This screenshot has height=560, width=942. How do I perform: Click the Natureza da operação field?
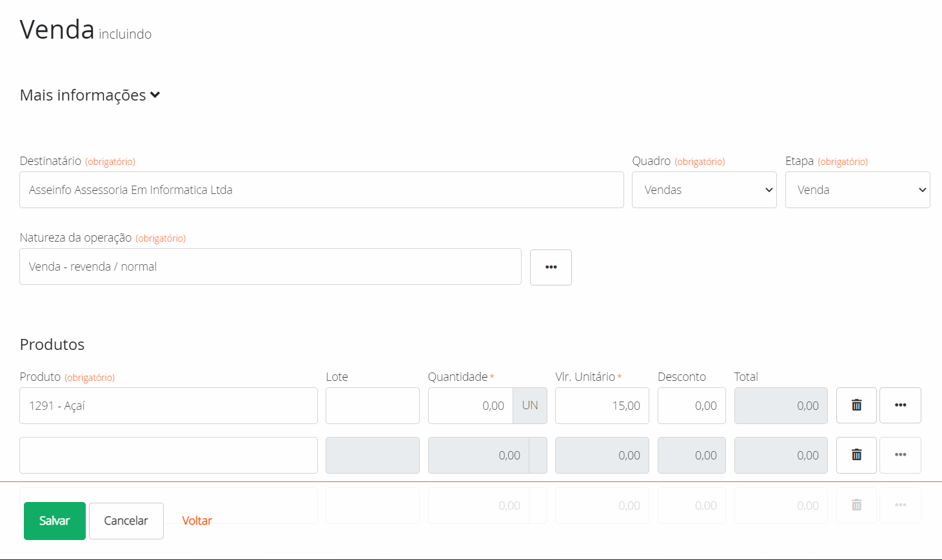(x=270, y=267)
